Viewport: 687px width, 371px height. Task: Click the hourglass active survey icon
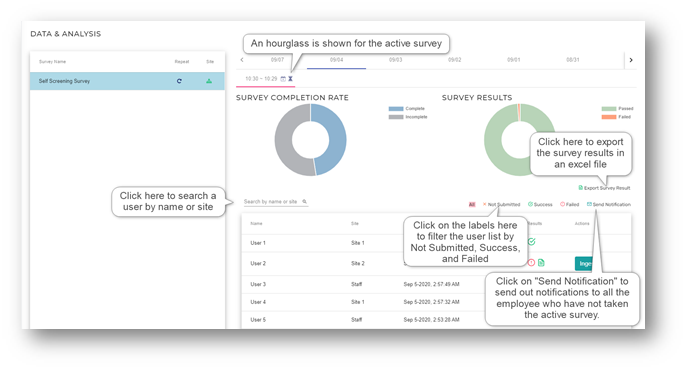point(290,79)
